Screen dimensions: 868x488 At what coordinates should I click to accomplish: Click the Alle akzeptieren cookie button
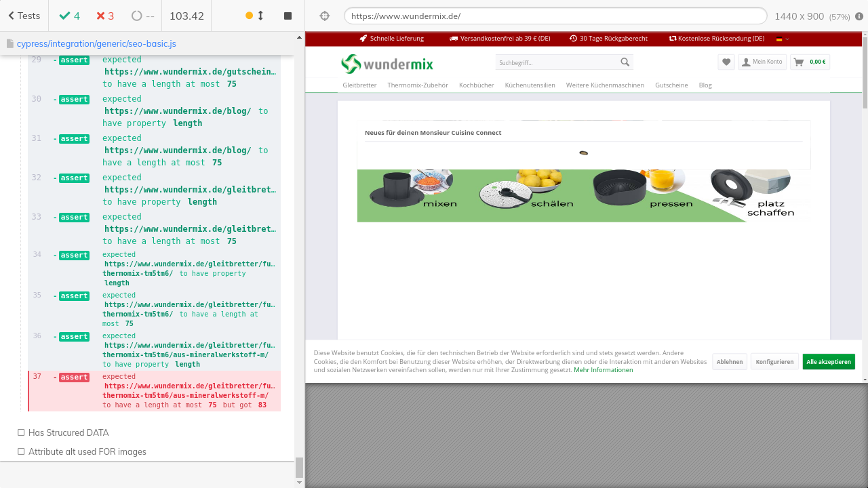(x=828, y=362)
